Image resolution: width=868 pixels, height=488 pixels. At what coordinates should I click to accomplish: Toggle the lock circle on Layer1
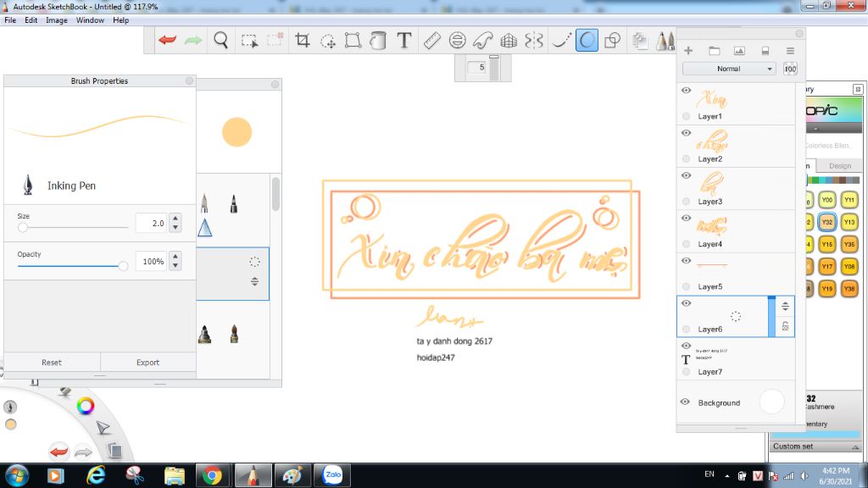point(687,116)
